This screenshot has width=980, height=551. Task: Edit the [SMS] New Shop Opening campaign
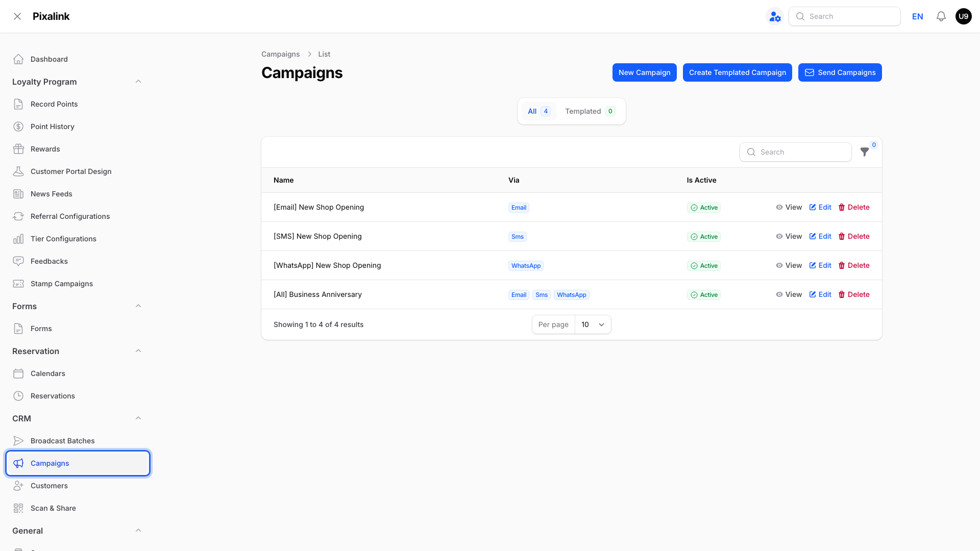pos(820,236)
